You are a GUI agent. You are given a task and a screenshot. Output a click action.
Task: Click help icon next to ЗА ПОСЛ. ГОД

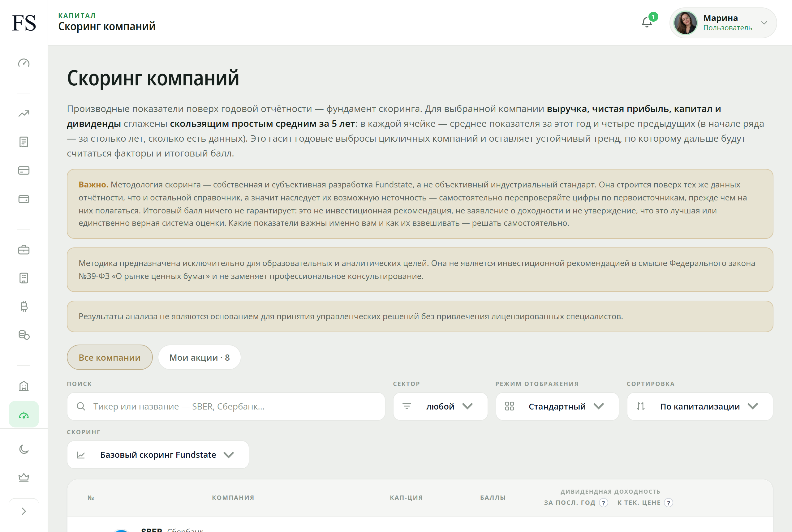coord(603,503)
